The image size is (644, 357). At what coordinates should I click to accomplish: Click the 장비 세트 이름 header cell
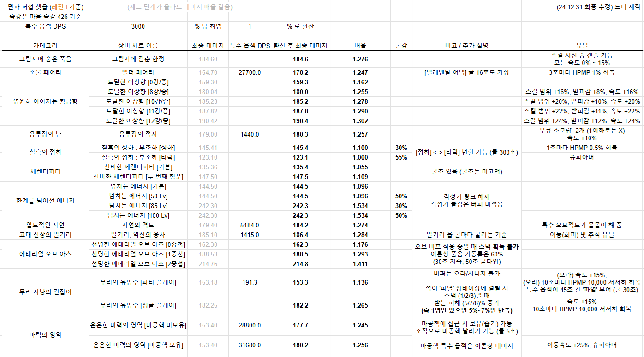[138, 46]
